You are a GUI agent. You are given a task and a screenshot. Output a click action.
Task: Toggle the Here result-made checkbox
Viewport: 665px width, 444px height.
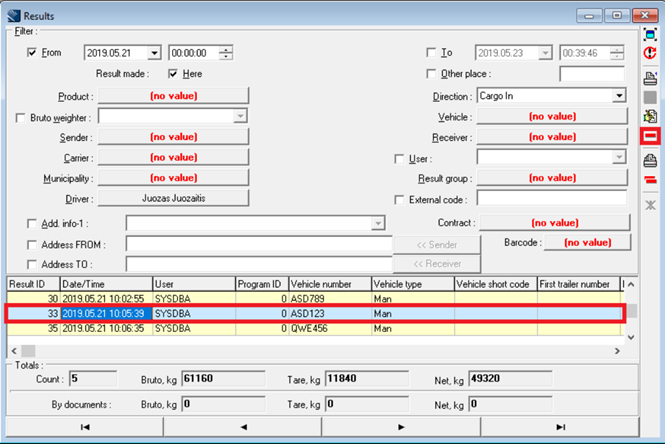(x=173, y=74)
